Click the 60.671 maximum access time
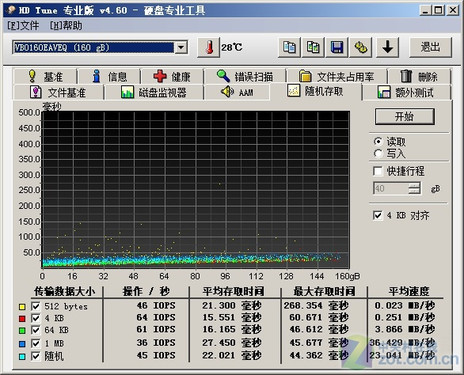Screen dimensions: 464x375 coord(319,317)
